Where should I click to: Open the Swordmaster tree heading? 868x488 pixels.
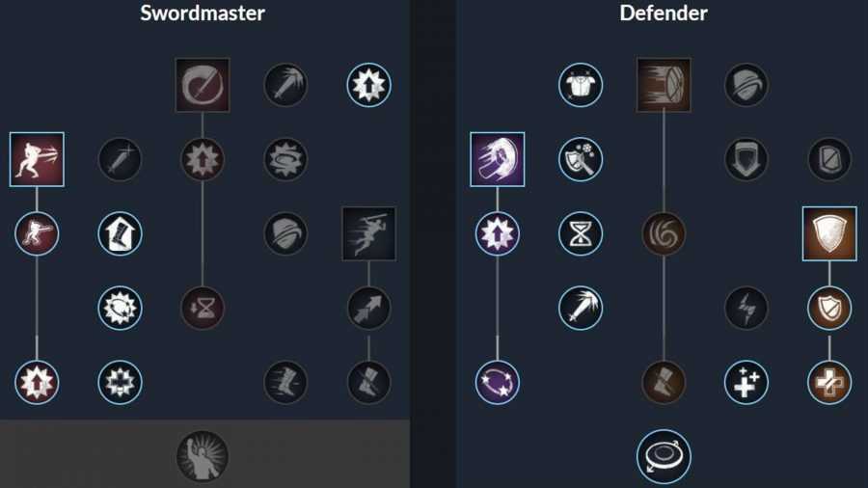[x=203, y=13]
